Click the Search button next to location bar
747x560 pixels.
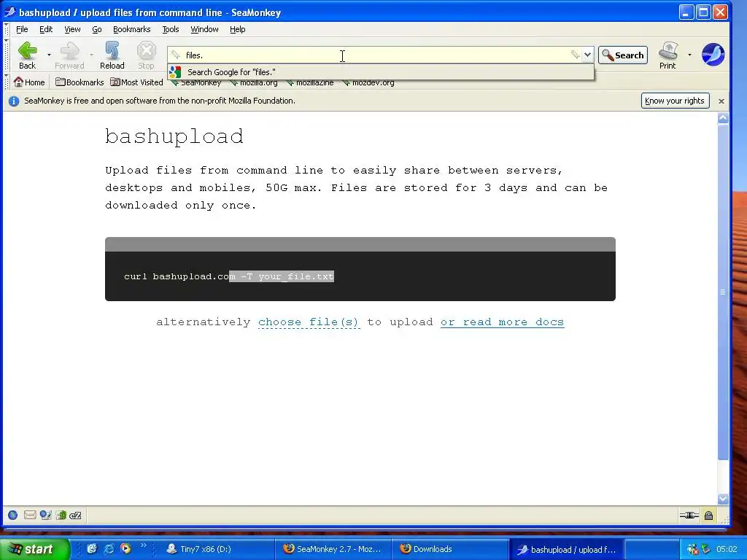pos(623,55)
